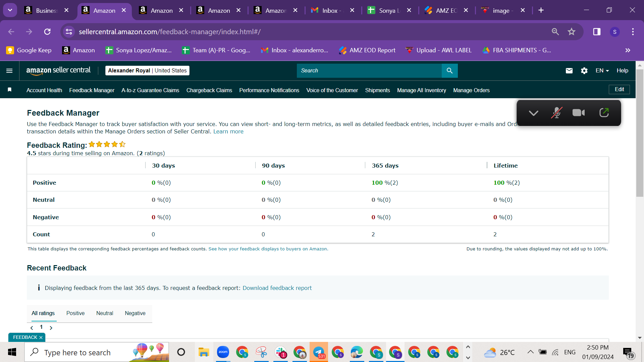Image resolution: width=644 pixels, height=362 pixels.
Task: Open Microsoft Edge from taskbar
Action: click(x=357, y=352)
